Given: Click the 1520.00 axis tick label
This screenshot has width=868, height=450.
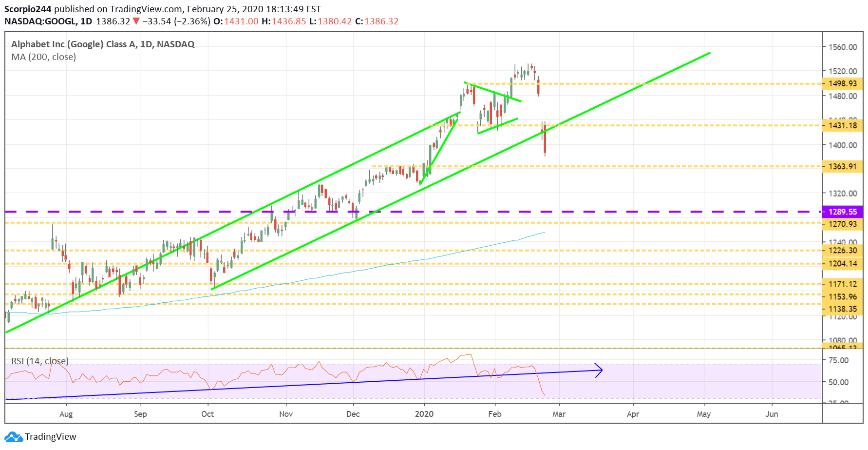Looking at the screenshot, I should point(843,71).
